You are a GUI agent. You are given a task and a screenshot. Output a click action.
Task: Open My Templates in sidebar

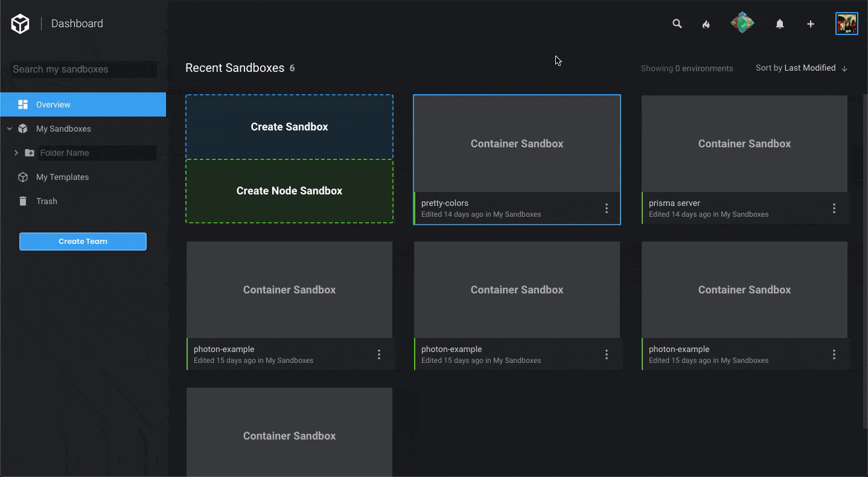(62, 177)
